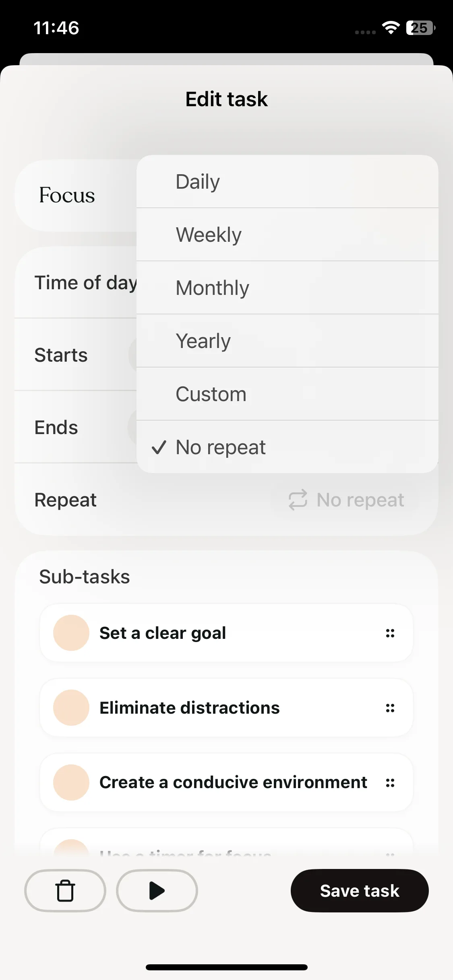453x980 pixels.
Task: Tap drag handle for Eliminate distractions
Action: [x=390, y=708]
